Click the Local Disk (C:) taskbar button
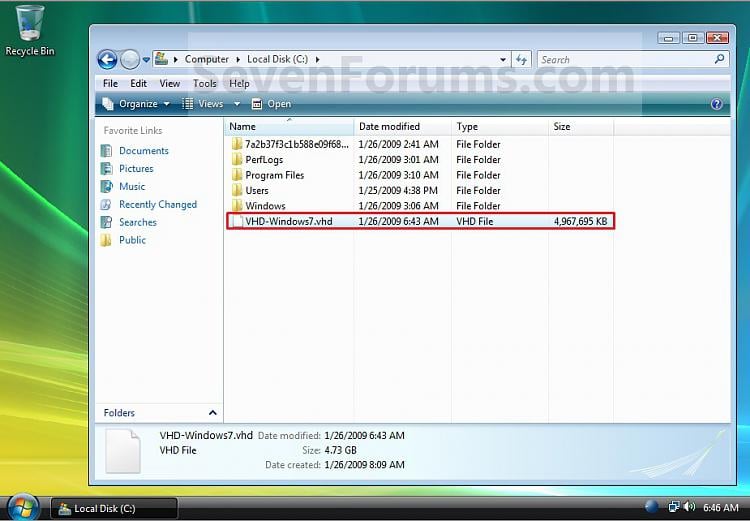Screen dimensions: 750x521 point(114,509)
